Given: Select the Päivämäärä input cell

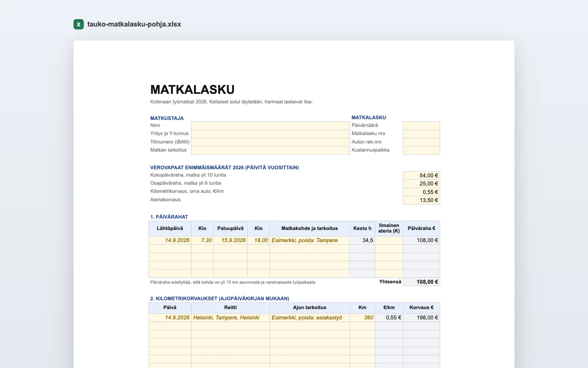Looking at the screenshot, I should click(x=422, y=126).
